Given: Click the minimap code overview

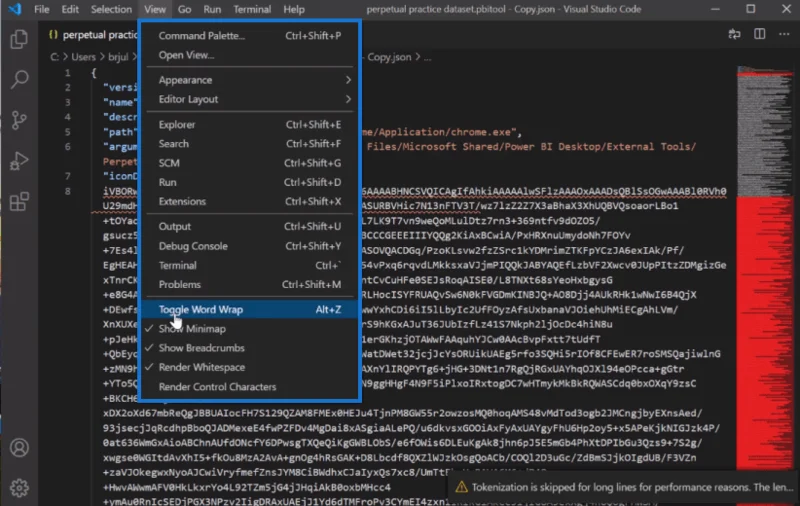Looking at the screenshot, I should coord(764,268).
